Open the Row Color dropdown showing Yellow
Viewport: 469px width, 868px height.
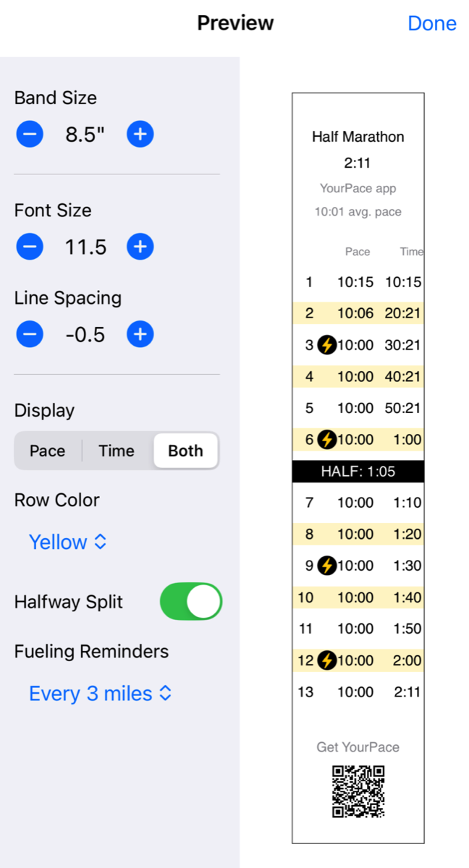coord(68,542)
